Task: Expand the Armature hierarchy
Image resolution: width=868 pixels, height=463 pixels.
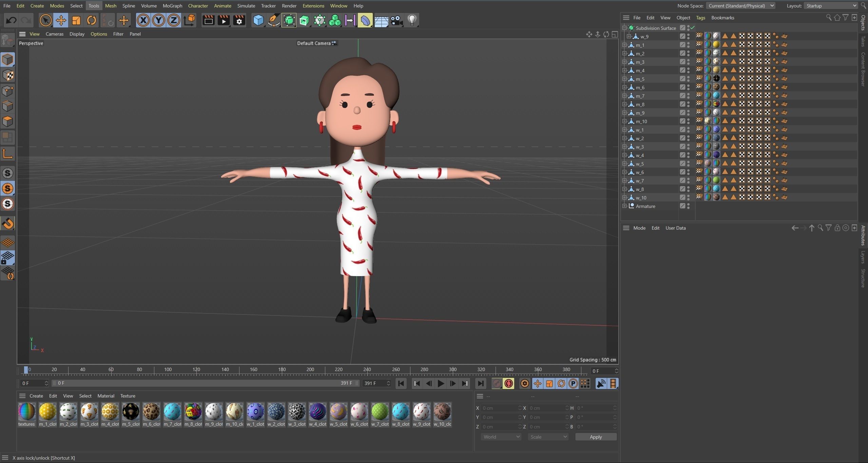Action: tap(624, 206)
